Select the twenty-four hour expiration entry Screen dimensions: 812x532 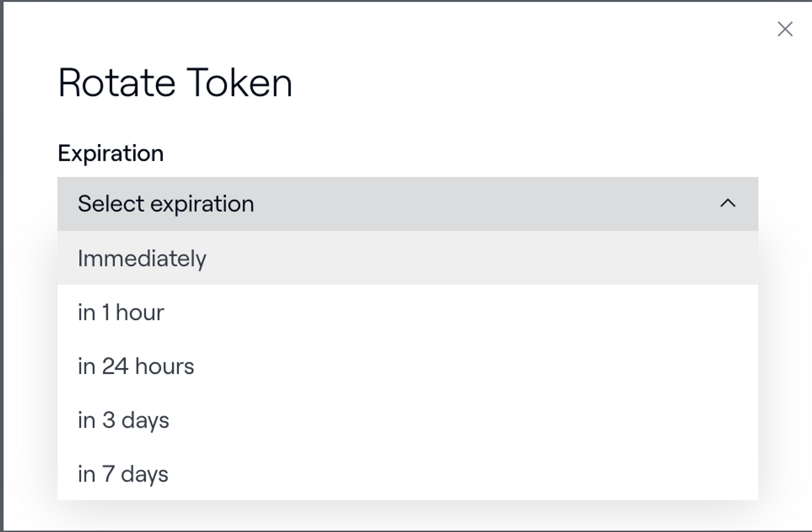[136, 366]
